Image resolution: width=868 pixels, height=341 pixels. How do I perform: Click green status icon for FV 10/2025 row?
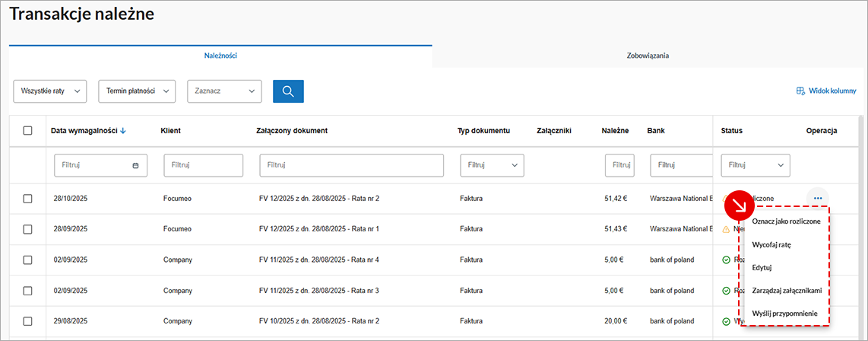726,320
